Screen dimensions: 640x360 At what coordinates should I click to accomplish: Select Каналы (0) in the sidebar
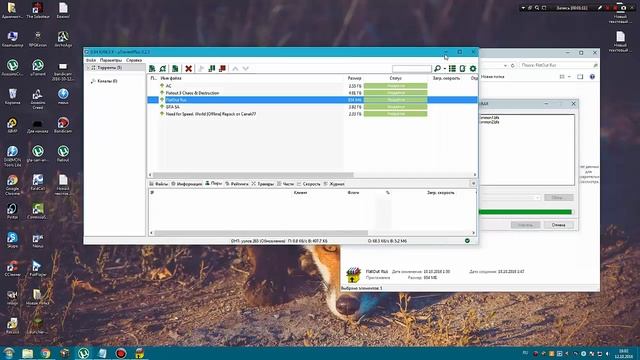[107, 81]
